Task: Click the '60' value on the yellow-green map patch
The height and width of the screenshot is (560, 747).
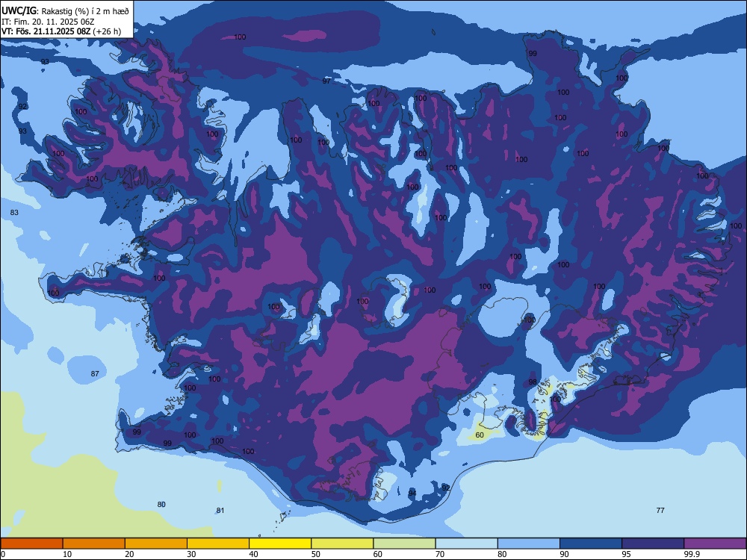Action: (x=480, y=435)
